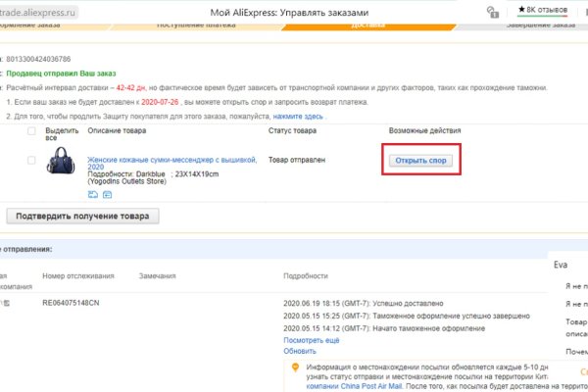The image size is (588, 392).
Task: Tick the 'Выделить все' select-all checkbox
Action: [33, 131]
